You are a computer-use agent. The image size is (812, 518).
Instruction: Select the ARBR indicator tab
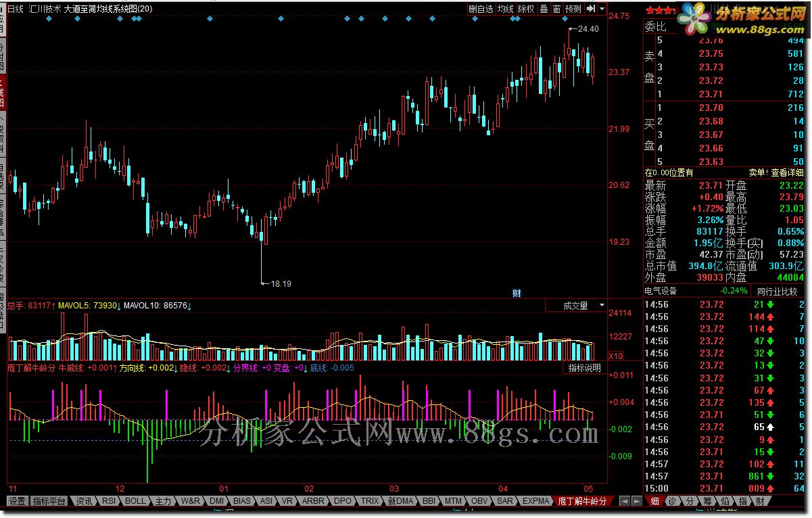pos(313,501)
